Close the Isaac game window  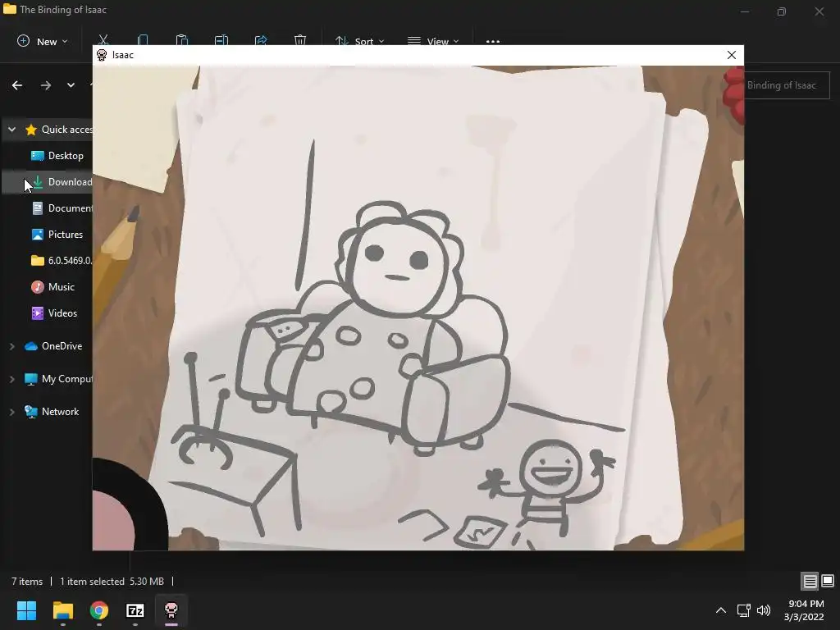click(731, 55)
